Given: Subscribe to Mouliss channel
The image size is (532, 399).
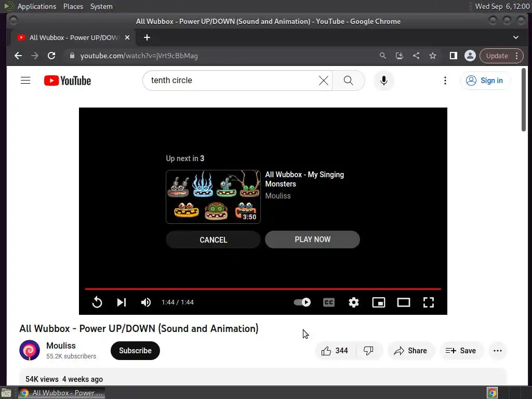Looking at the screenshot, I should tap(135, 351).
